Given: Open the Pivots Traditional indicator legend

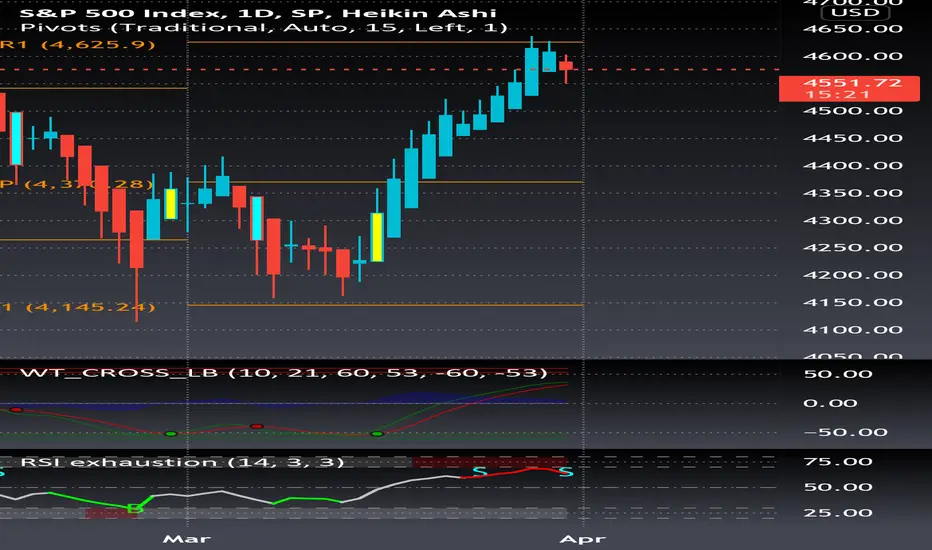Looking at the screenshot, I should click(x=264, y=27).
